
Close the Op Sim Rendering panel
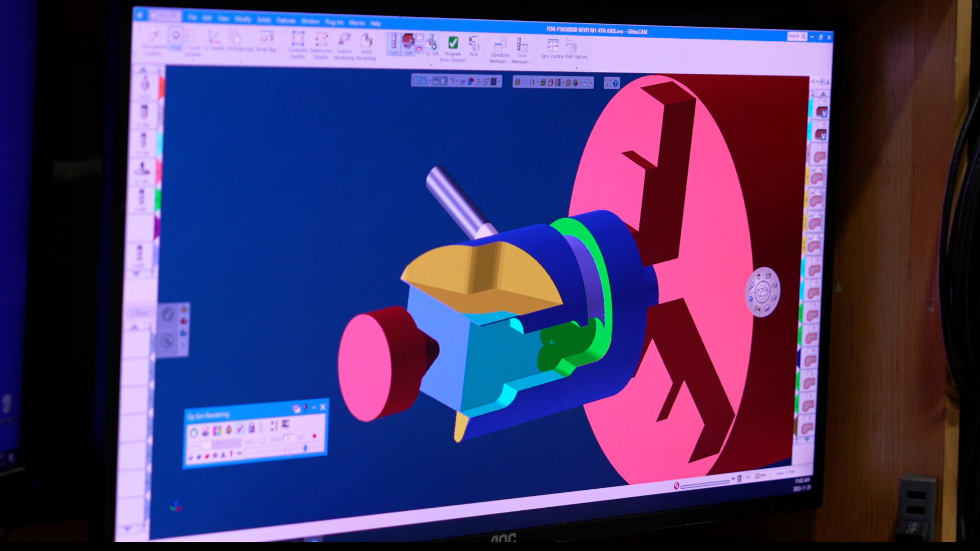[323, 407]
